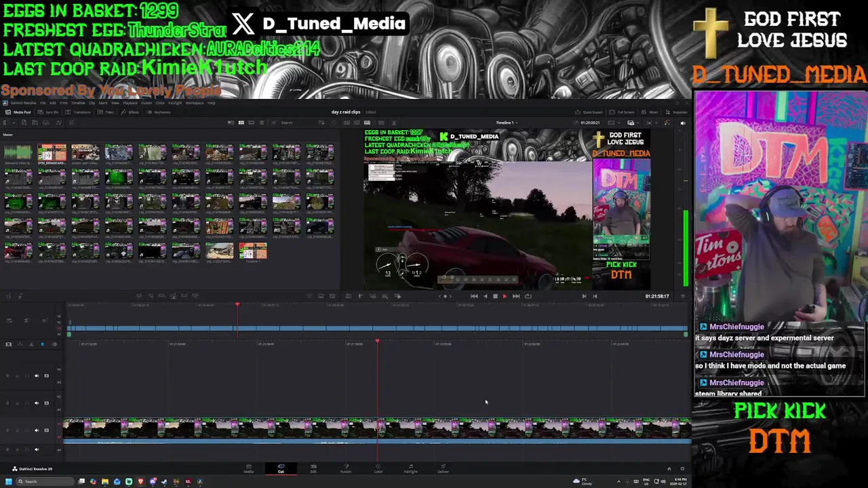Open the Fusion page tab
This screenshot has height=488, width=868.
click(x=346, y=468)
